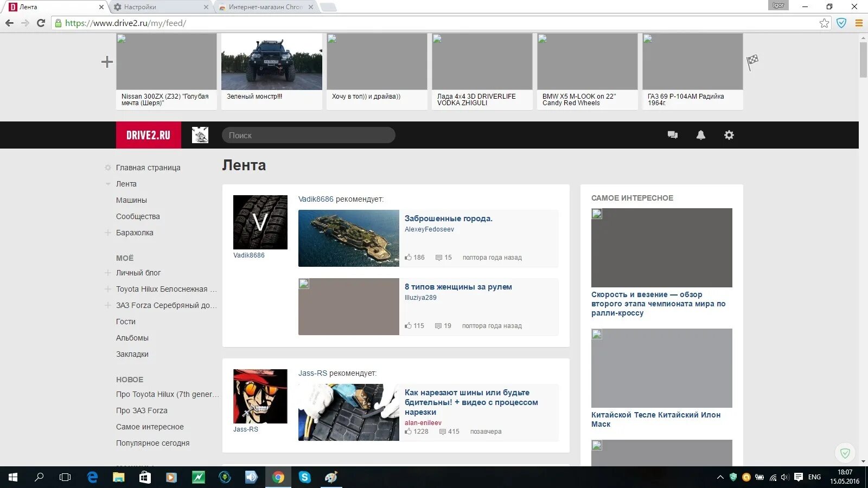Open the Windows Start menu
868x488 pixels.
click(x=13, y=477)
